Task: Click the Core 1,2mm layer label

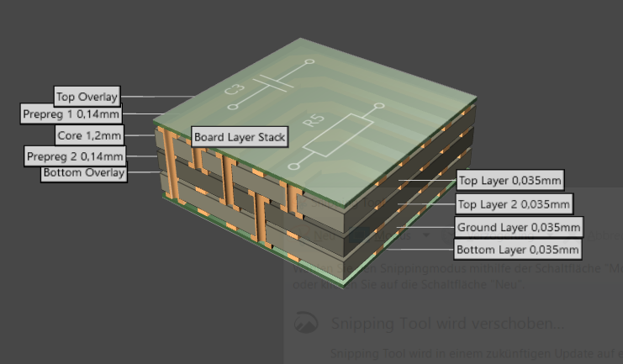Action: click(89, 135)
